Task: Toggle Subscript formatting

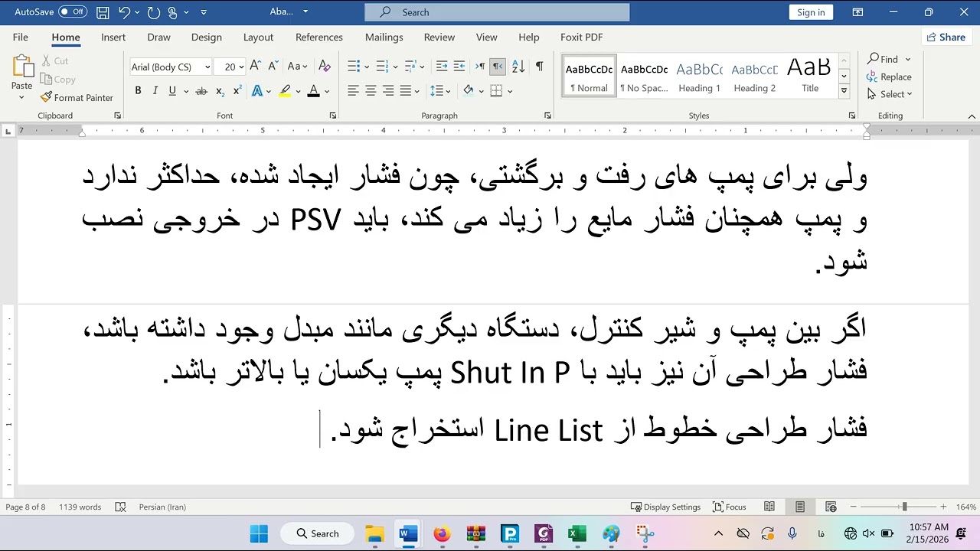Action: (x=220, y=91)
